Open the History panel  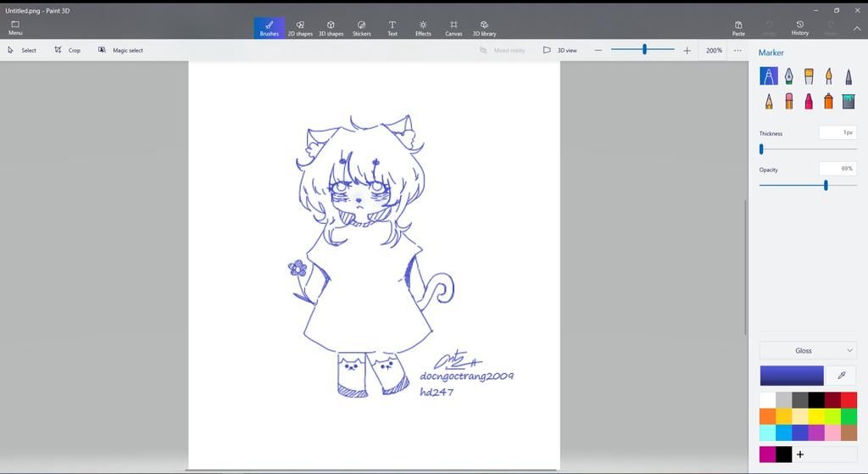click(x=800, y=28)
